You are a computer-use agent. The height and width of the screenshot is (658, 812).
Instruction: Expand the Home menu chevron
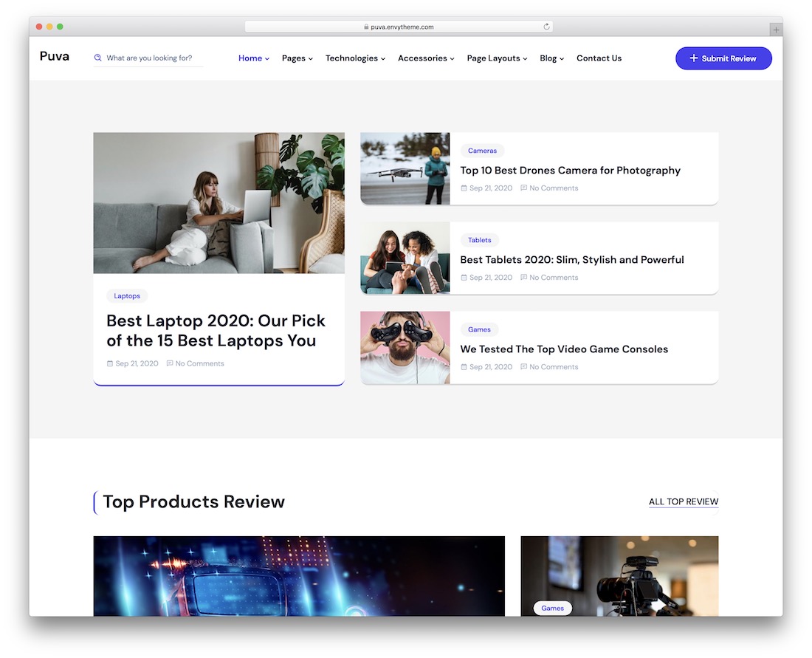[267, 59]
